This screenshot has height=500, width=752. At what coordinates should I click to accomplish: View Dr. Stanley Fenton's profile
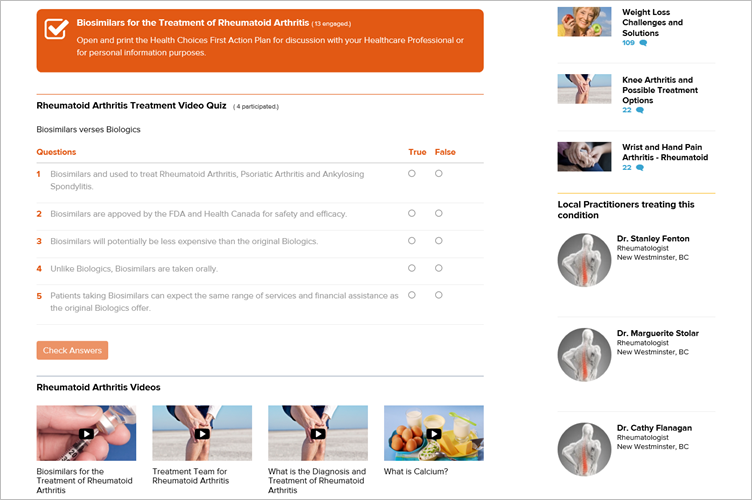coord(653,239)
